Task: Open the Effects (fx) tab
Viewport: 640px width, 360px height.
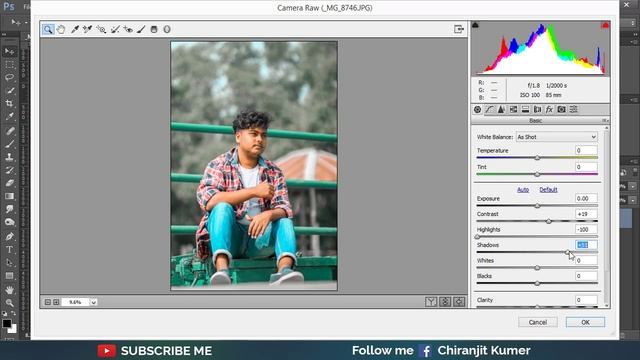Action: (x=549, y=109)
